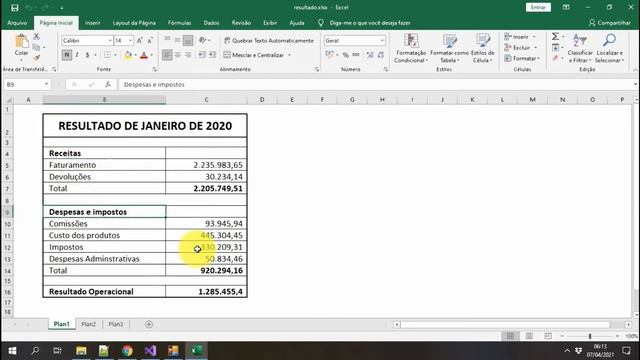Toggle bottom vertical alignment
640x360 pixels.
pos(188,40)
